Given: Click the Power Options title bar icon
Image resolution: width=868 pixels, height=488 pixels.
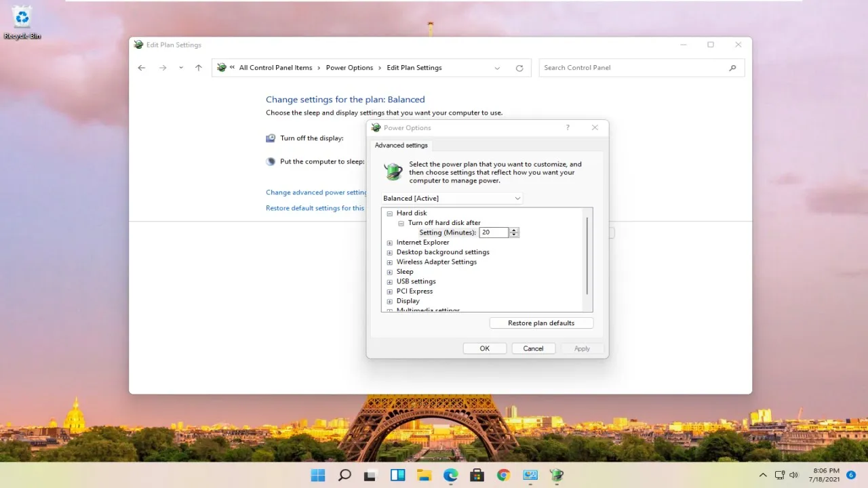Looking at the screenshot, I should click(376, 127).
